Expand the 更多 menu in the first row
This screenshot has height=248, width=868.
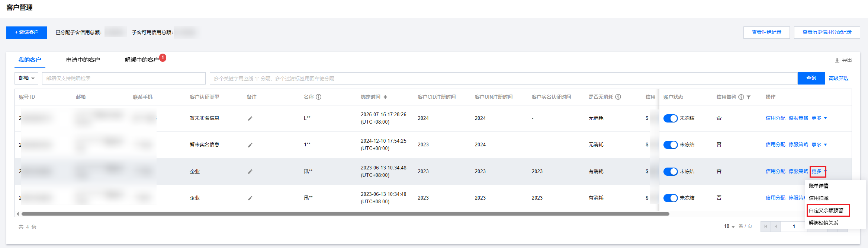tap(819, 118)
